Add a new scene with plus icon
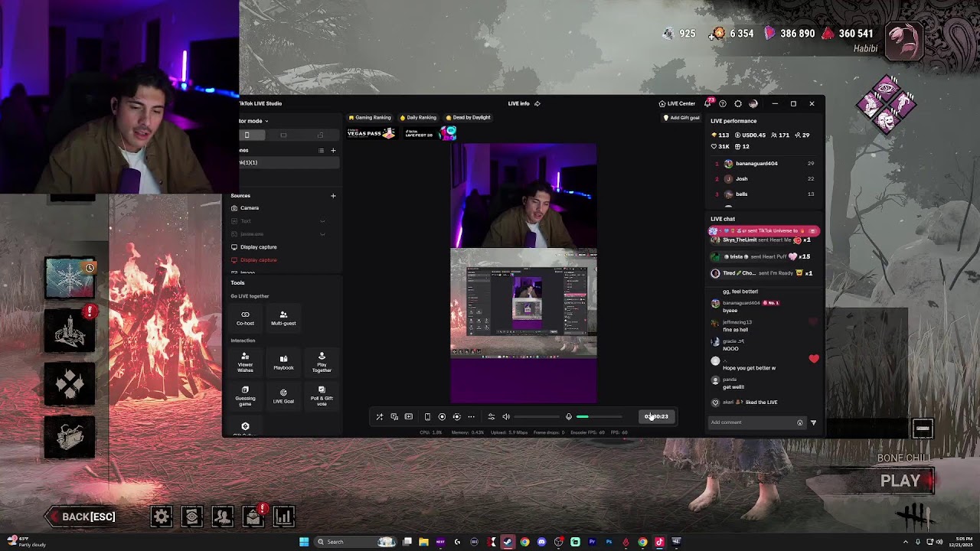 click(333, 151)
